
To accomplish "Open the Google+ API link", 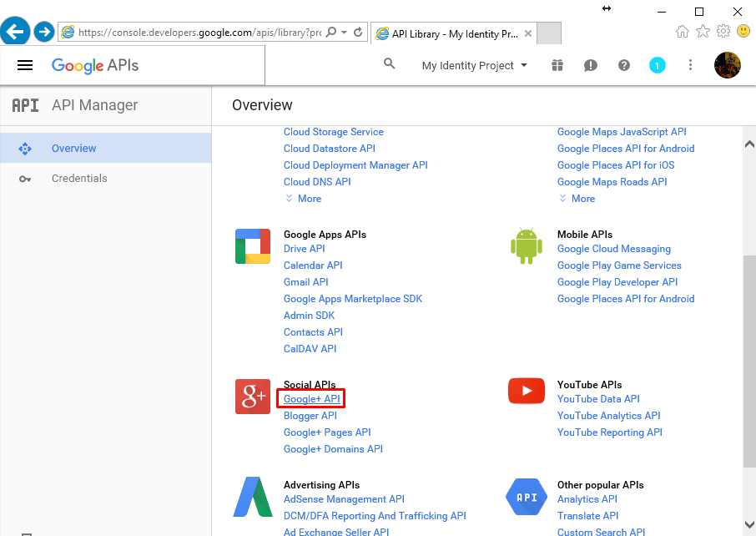I will point(311,399).
